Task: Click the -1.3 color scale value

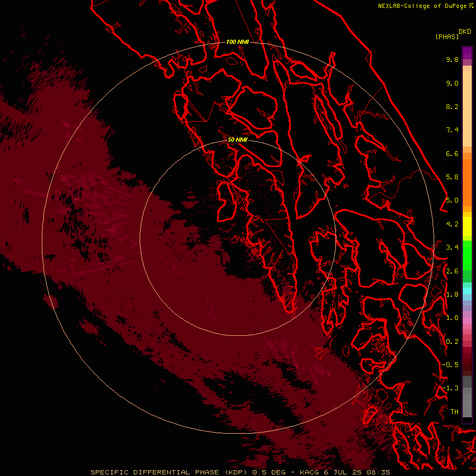Action: tap(450, 388)
